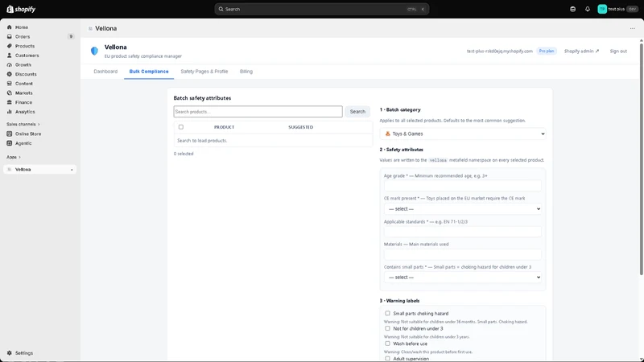Click Sign out
644x362 pixels.
pyautogui.click(x=618, y=51)
